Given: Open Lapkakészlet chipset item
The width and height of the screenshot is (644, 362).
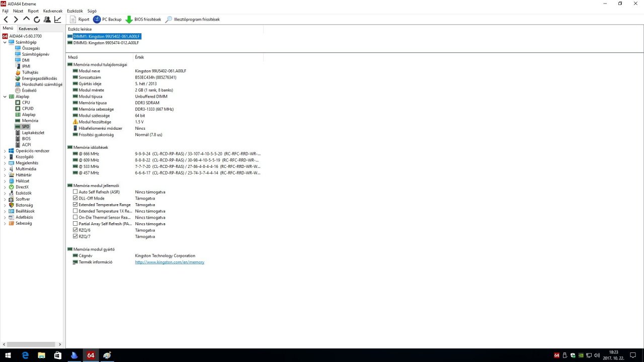Looking at the screenshot, I should coord(33,133).
